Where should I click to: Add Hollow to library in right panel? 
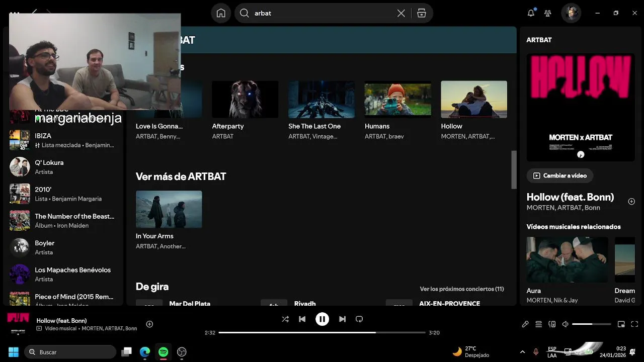[x=631, y=202]
